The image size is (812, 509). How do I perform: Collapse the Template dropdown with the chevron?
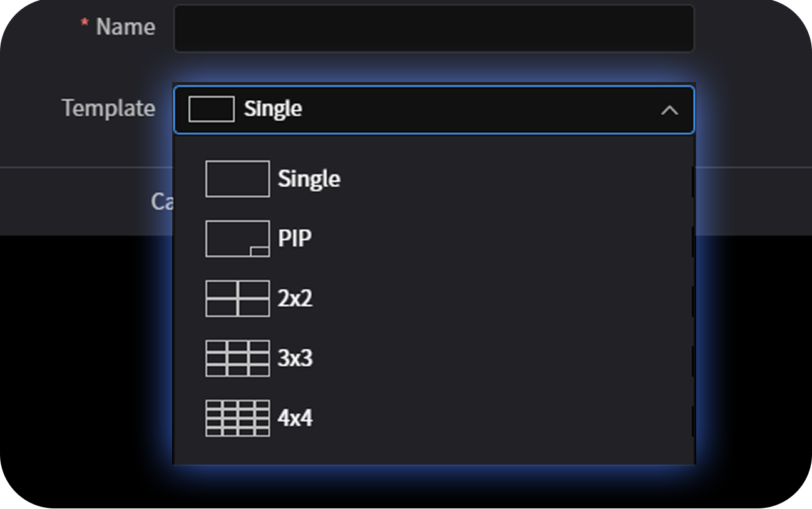pos(669,110)
